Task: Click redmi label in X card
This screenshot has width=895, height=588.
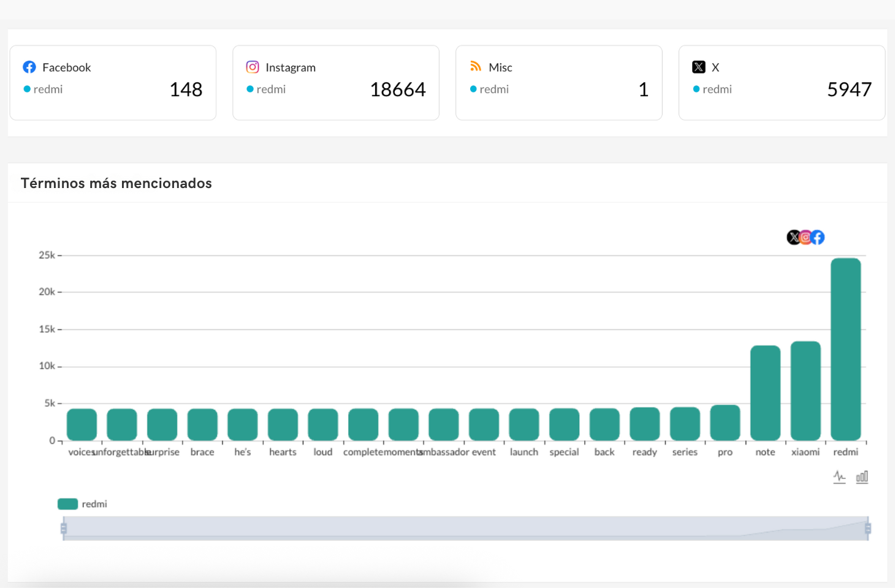Action: click(x=717, y=89)
